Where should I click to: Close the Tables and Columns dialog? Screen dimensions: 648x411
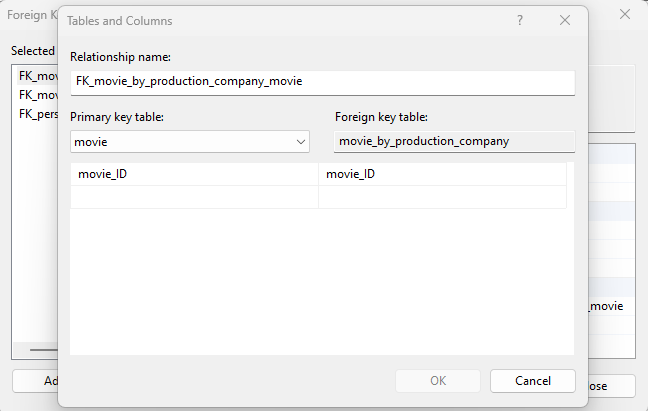tap(565, 20)
